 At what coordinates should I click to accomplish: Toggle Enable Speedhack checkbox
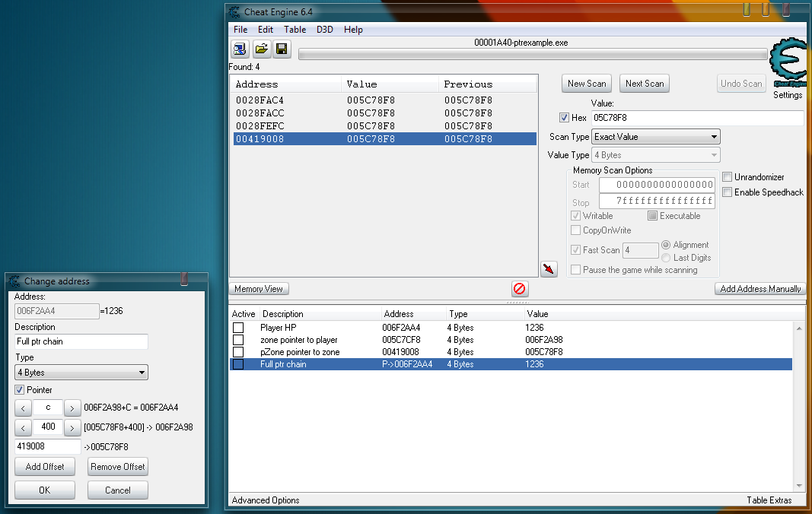[728, 192]
